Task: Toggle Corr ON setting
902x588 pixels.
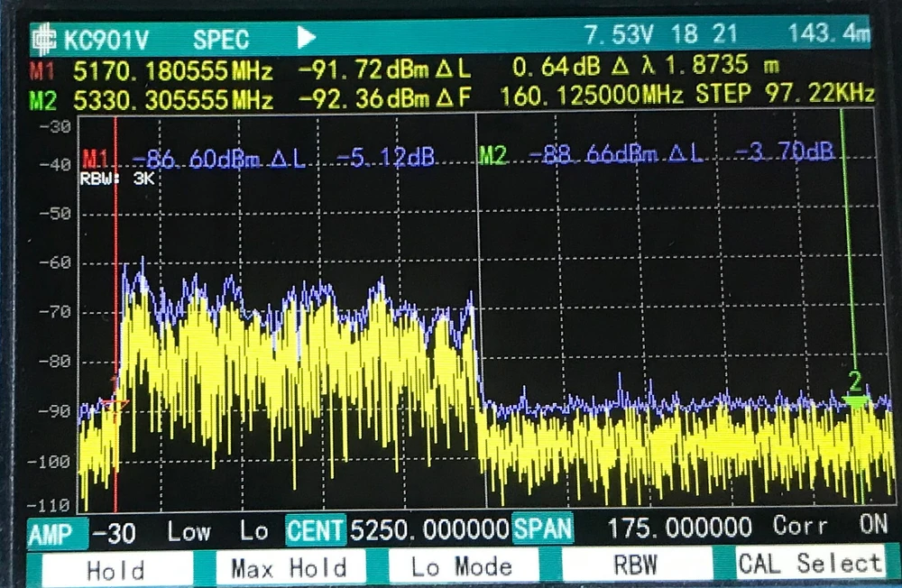Action: pyautogui.click(x=830, y=527)
